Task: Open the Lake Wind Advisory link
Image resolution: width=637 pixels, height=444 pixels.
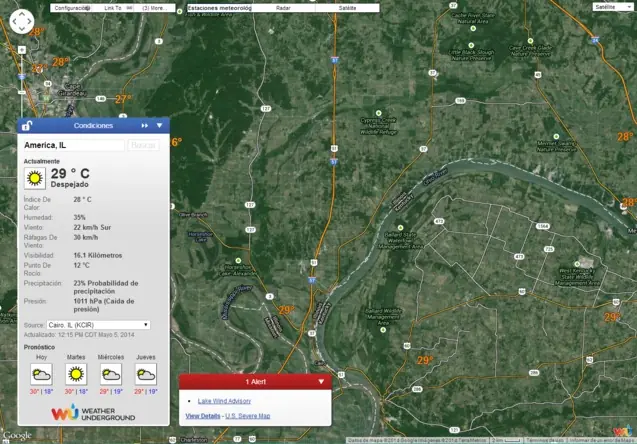Action: tap(224, 400)
